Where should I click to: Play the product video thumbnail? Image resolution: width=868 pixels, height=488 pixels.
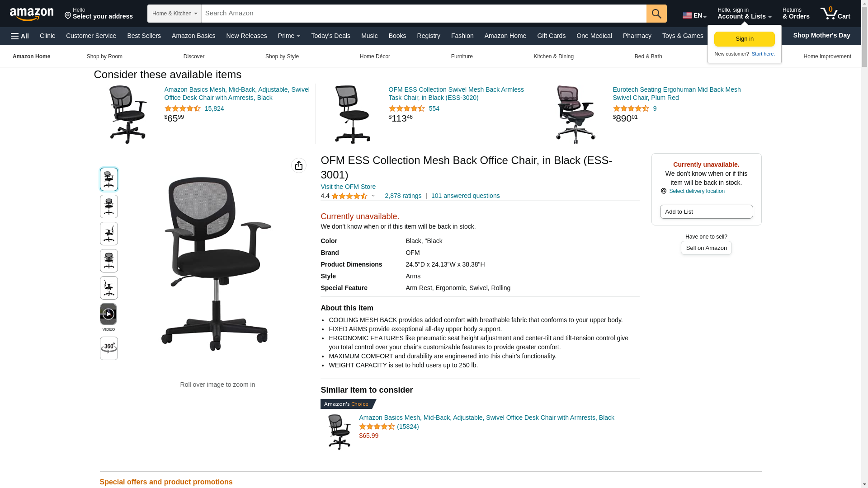point(108,314)
